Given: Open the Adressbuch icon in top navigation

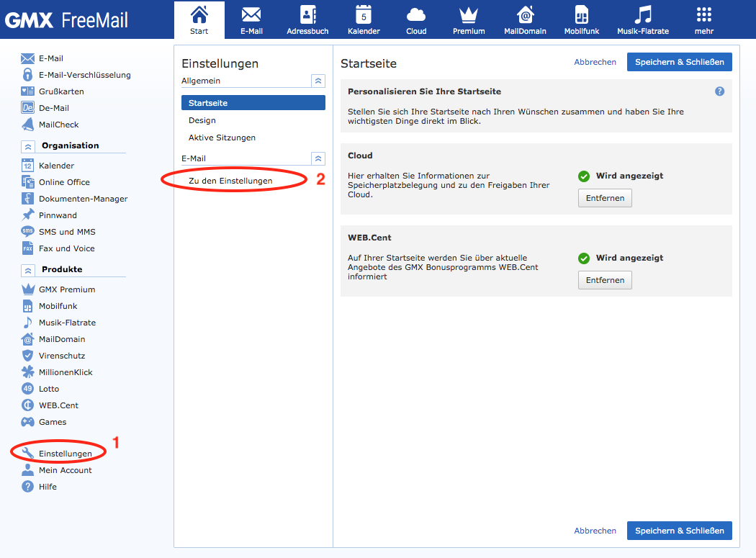Looking at the screenshot, I should [x=307, y=16].
